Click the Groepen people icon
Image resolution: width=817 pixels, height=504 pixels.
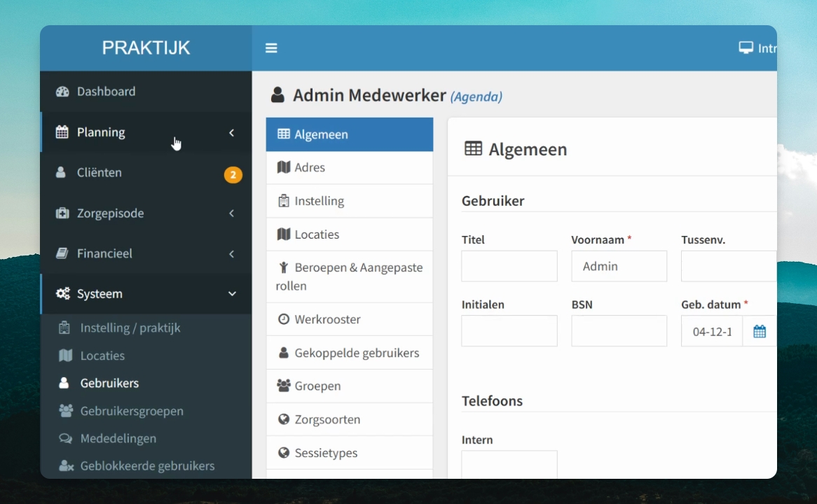pyautogui.click(x=284, y=386)
